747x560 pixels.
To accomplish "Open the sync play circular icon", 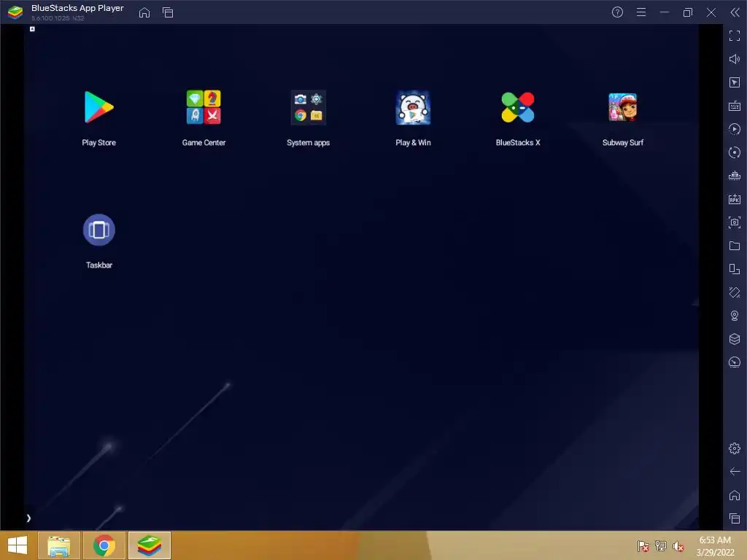I will [735, 129].
